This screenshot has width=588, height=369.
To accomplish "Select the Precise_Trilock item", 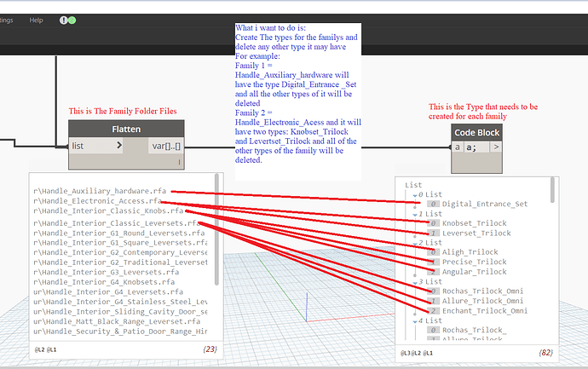I will point(474,262).
